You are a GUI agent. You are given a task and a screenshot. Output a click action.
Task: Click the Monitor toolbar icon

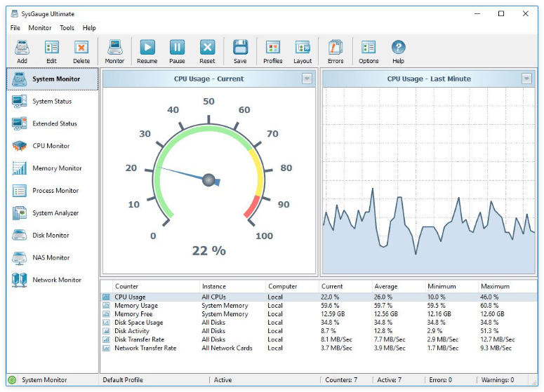click(114, 52)
